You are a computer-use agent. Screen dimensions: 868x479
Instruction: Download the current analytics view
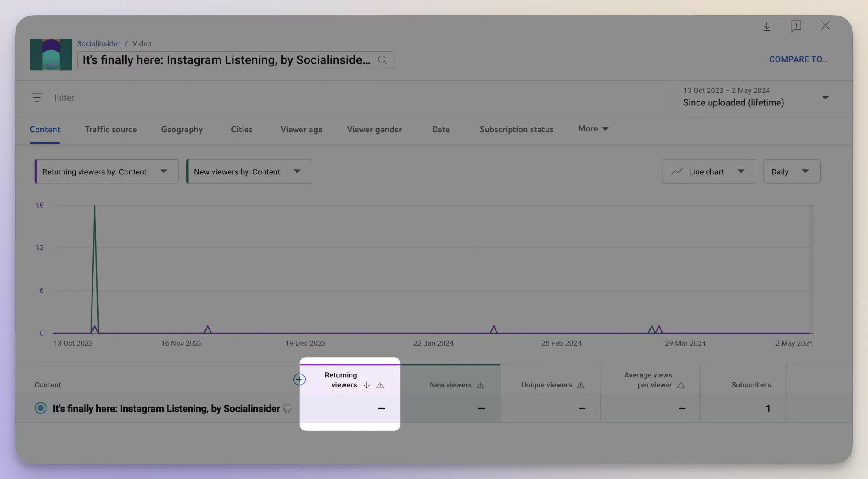coord(767,26)
